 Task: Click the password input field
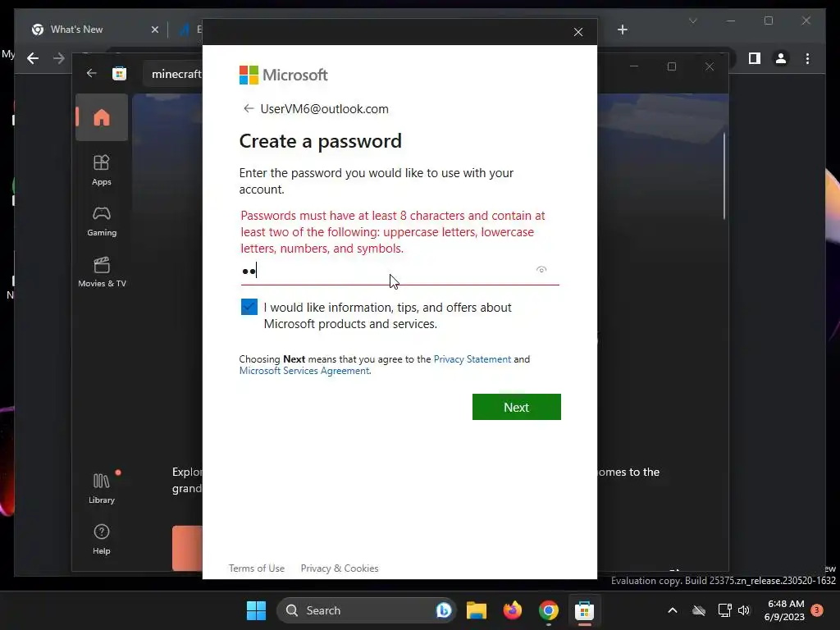(x=399, y=271)
